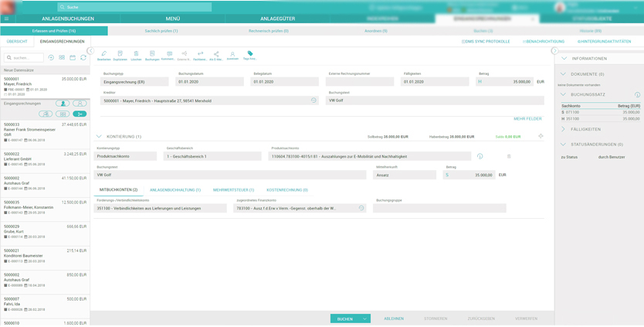Click the Zuweisen person icon
The height and width of the screenshot is (327, 644).
click(232, 55)
